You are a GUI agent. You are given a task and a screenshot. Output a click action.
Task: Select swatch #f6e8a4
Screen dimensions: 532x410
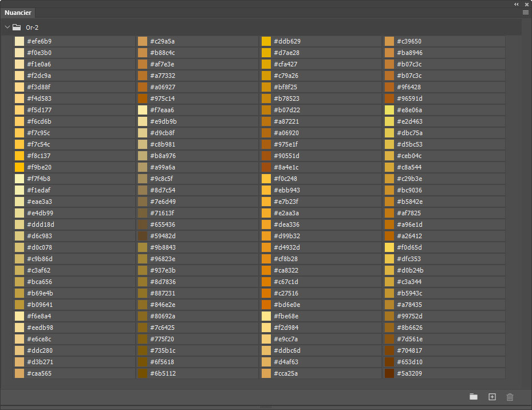pos(19,316)
